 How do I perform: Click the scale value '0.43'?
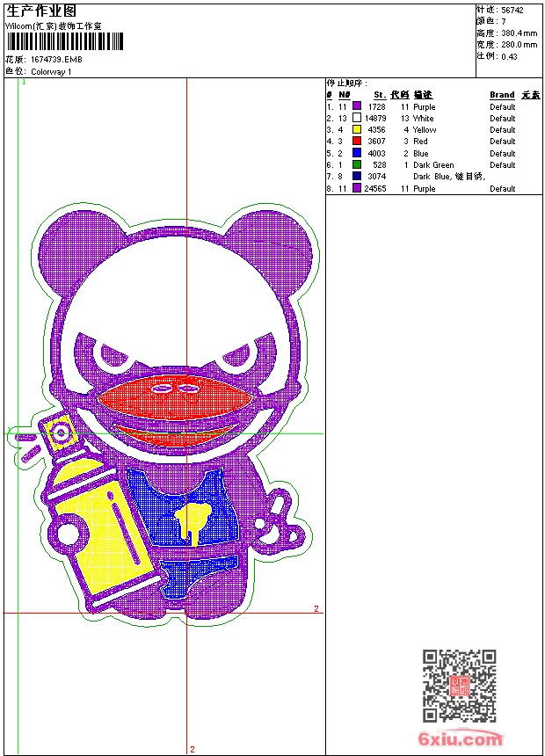point(509,57)
